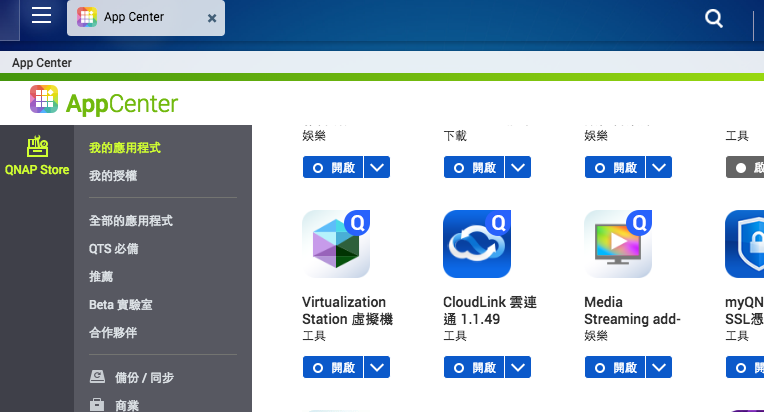Open 我的授權 in sidebar
This screenshot has width=764, height=412.
(113, 175)
